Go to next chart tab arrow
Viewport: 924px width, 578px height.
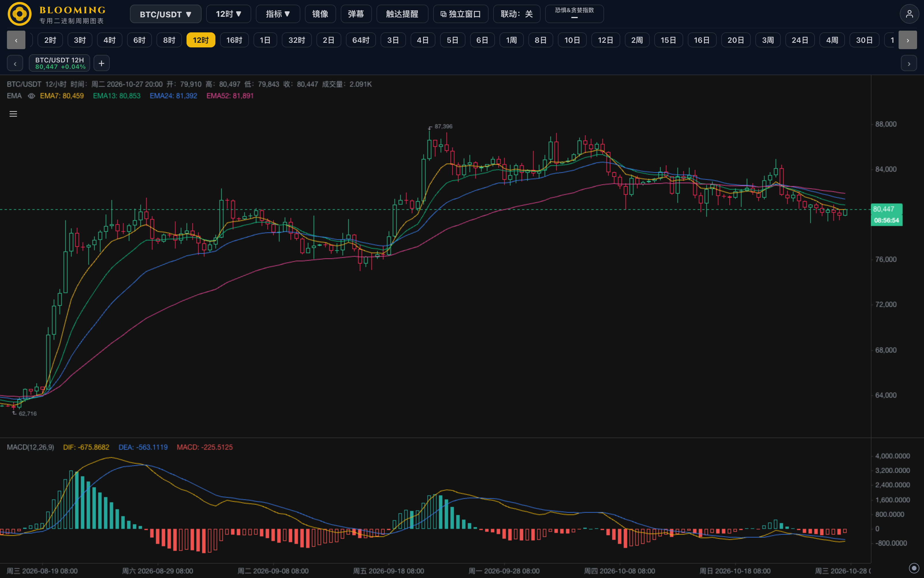(x=909, y=63)
